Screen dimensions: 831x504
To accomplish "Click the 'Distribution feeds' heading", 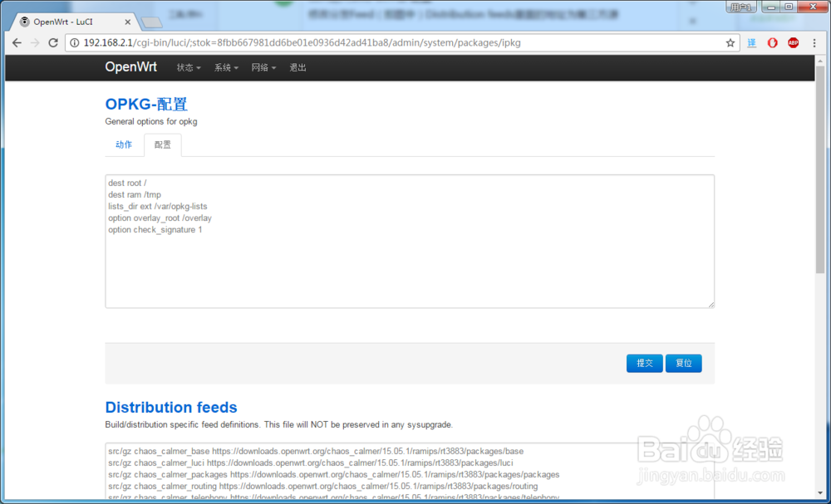I will [171, 407].
